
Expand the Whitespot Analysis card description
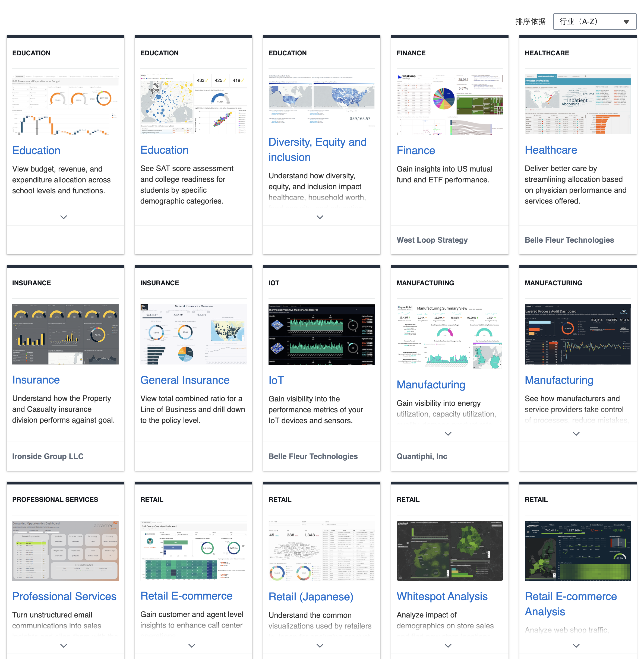(448, 645)
